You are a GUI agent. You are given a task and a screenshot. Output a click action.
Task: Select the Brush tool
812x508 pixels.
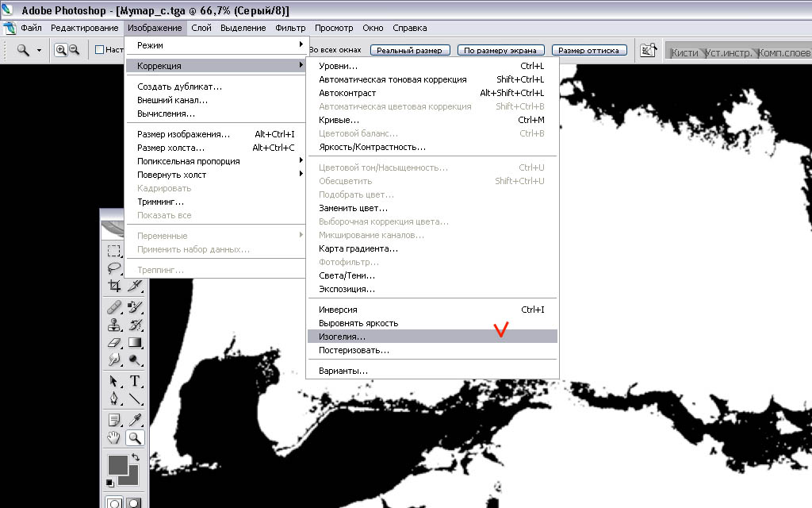pyautogui.click(x=135, y=307)
